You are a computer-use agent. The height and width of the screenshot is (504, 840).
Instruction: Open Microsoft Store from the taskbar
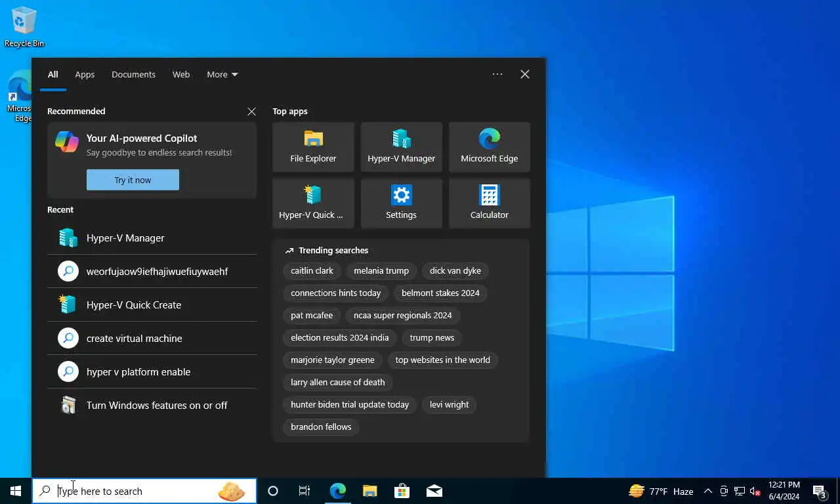pos(402,491)
